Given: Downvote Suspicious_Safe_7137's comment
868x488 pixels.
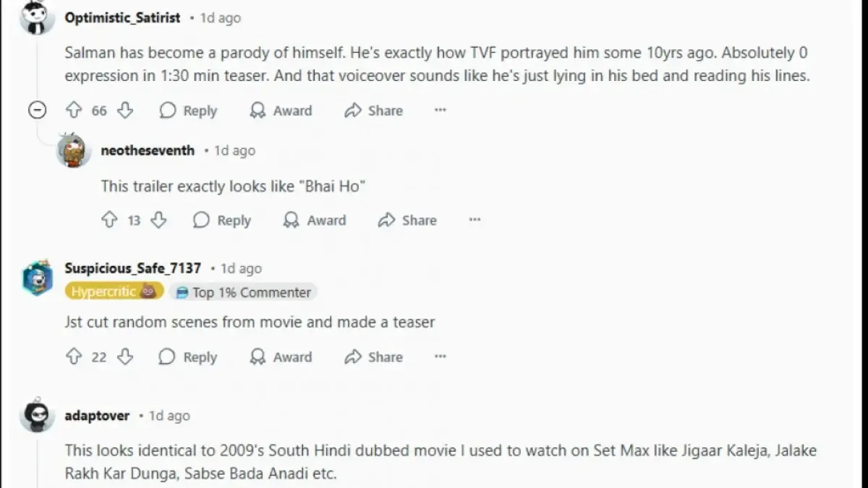Looking at the screenshot, I should tap(125, 357).
